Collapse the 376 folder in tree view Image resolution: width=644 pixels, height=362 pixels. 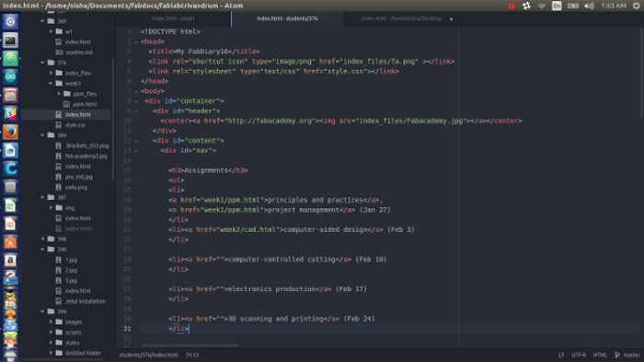42,63
